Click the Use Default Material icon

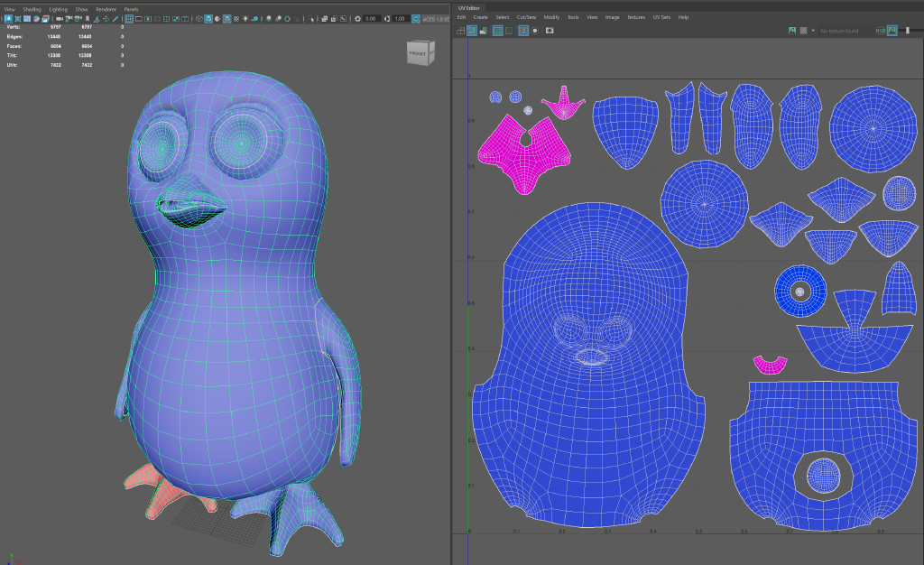pos(217,19)
